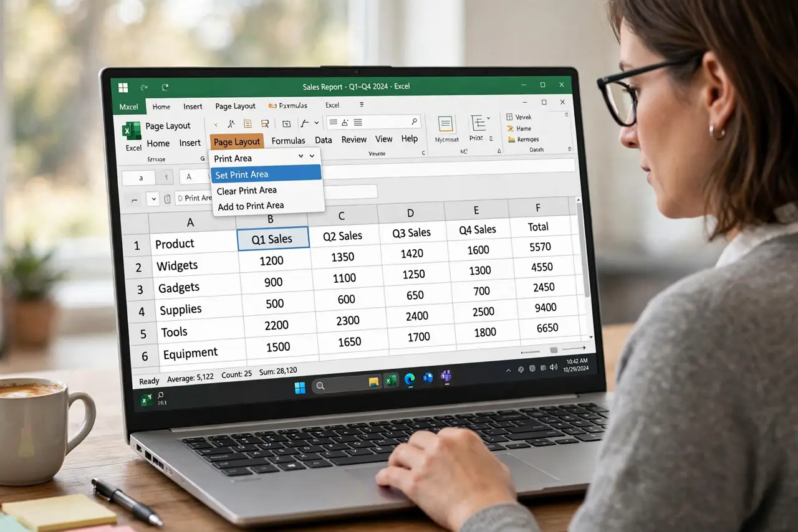Choose Set Print Area from the menu
This screenshot has height=532, width=798.
tap(266, 174)
